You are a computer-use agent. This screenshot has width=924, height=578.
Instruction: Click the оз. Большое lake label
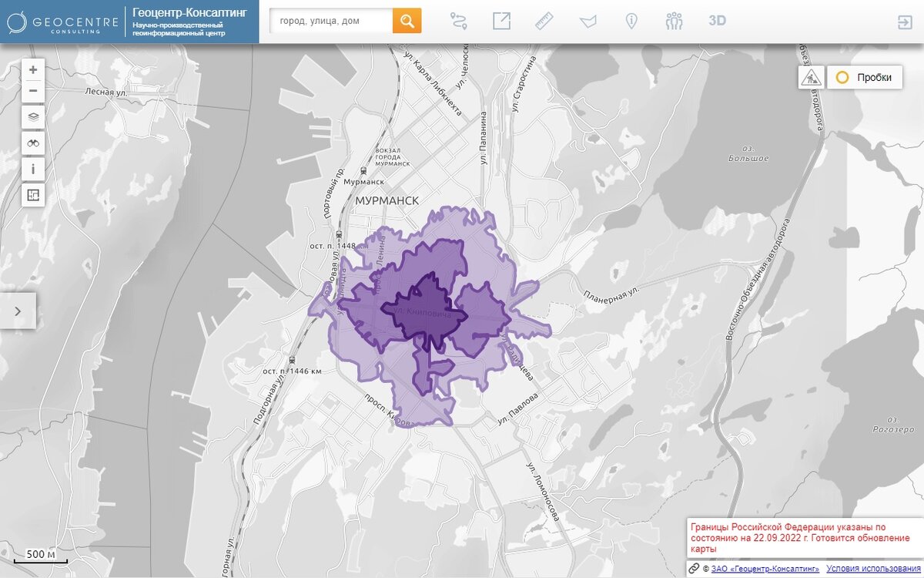(x=748, y=153)
